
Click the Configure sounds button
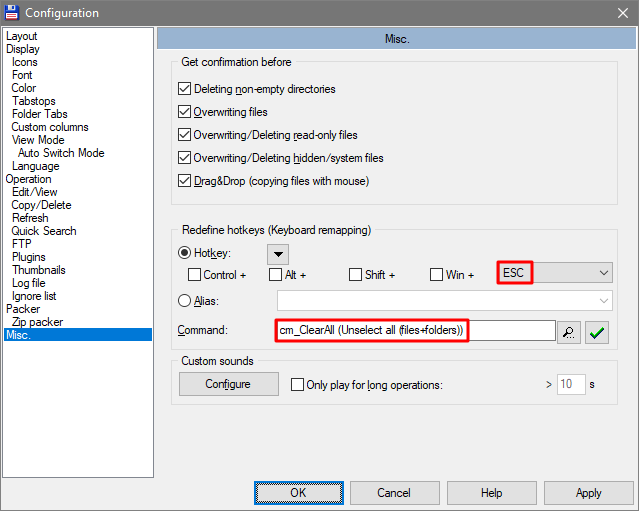[x=229, y=384]
